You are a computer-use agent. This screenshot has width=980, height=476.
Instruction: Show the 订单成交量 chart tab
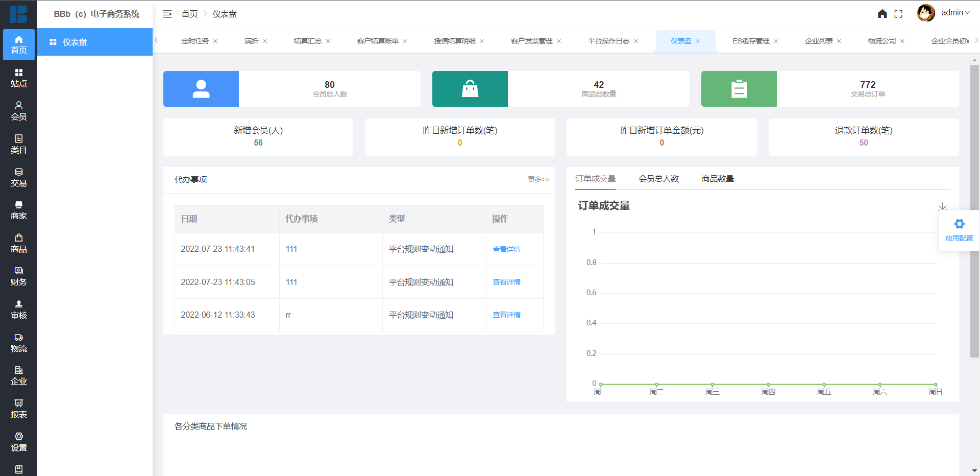point(596,179)
